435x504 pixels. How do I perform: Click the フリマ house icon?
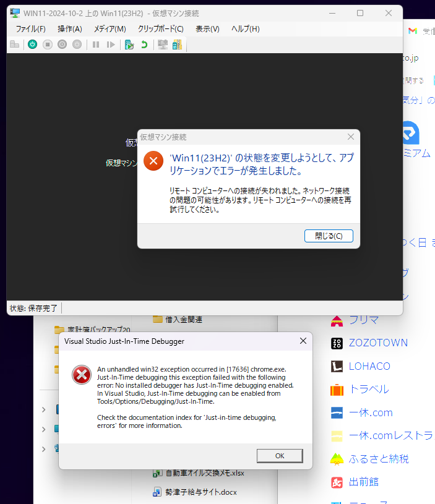point(337,320)
